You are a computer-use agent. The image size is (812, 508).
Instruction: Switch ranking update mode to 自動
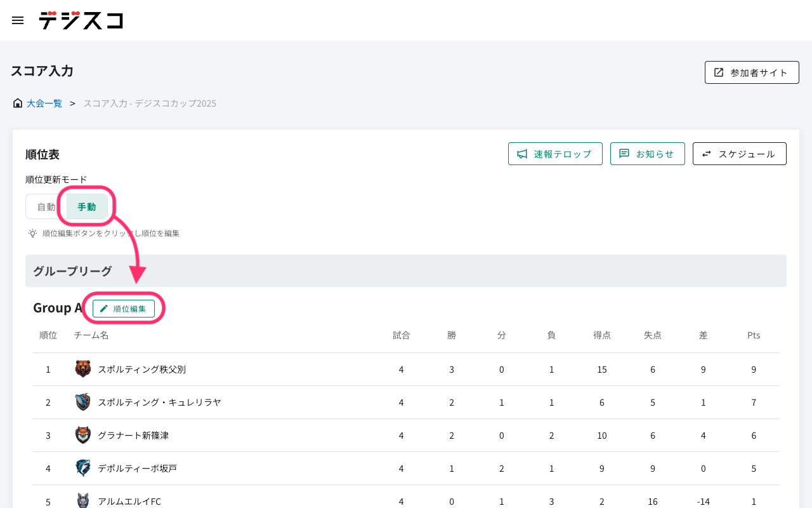pyautogui.click(x=46, y=206)
